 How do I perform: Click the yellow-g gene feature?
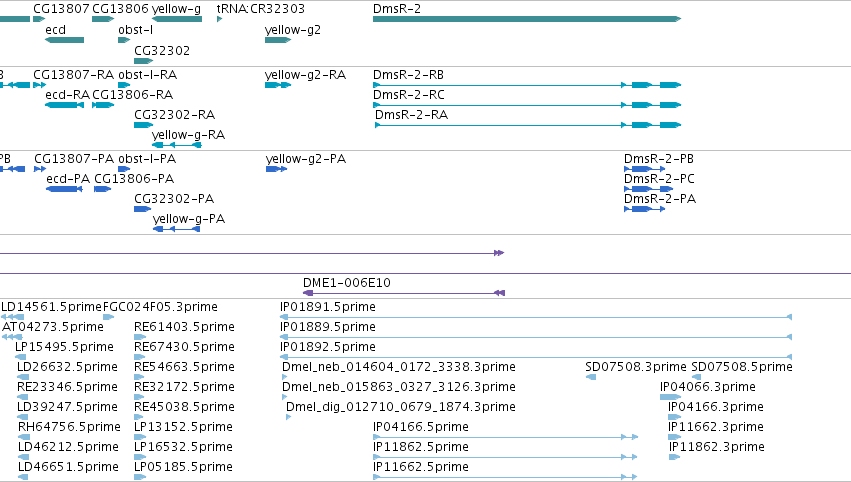(177, 19)
